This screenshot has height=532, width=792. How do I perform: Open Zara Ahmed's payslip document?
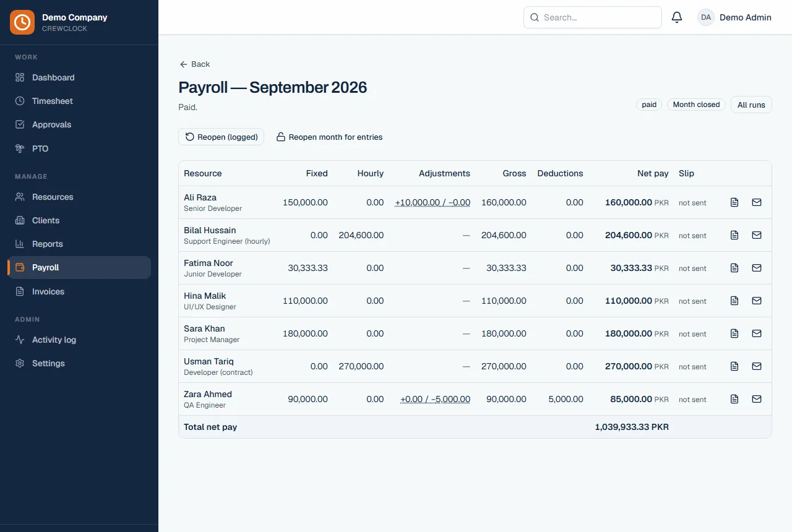pos(734,399)
